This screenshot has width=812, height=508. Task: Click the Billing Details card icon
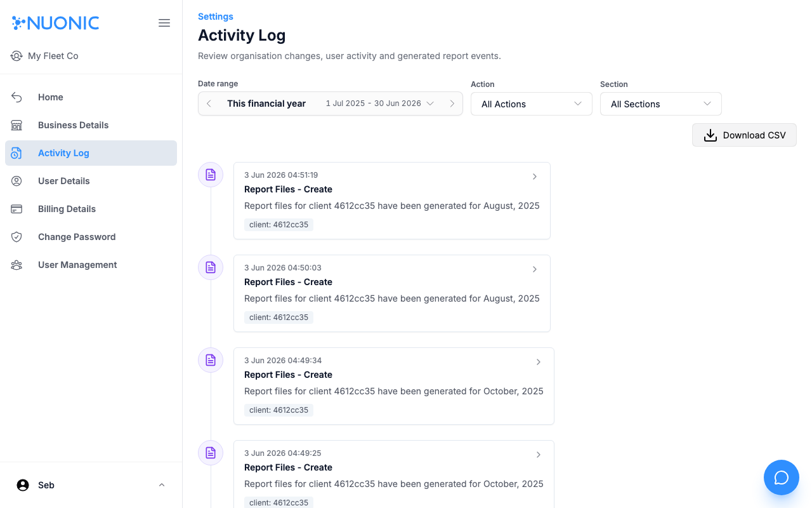pyautogui.click(x=16, y=209)
